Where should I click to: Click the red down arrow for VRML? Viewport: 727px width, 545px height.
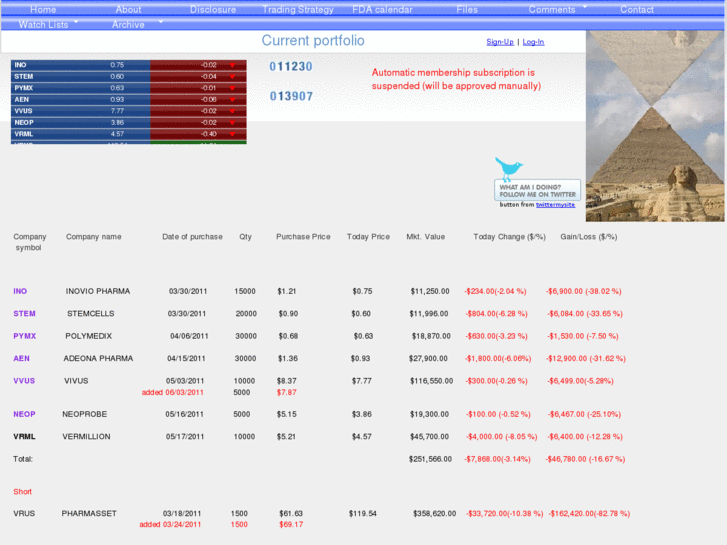[232, 134]
